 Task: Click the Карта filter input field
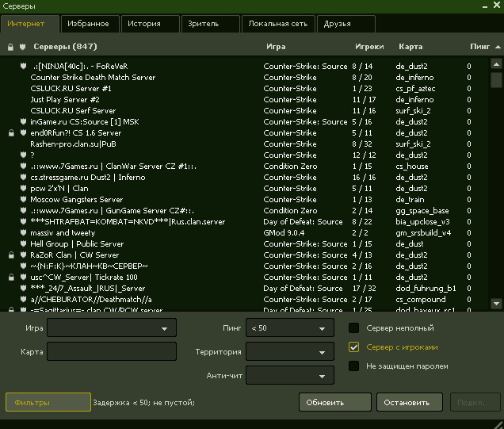(x=112, y=351)
